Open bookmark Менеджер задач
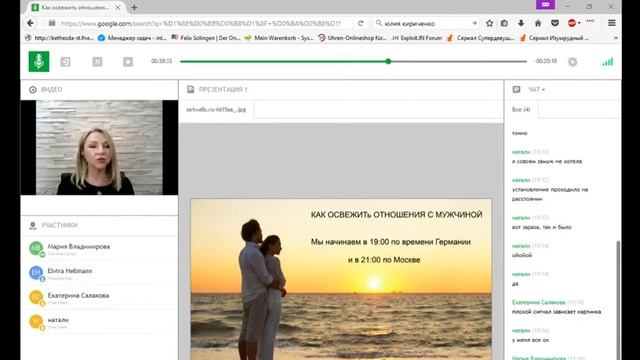640x360 pixels. click(x=132, y=38)
